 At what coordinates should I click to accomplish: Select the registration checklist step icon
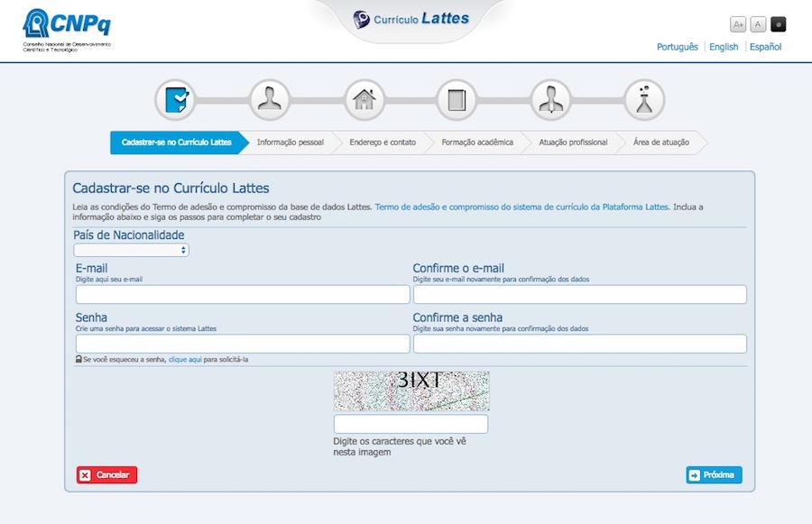coord(176,100)
